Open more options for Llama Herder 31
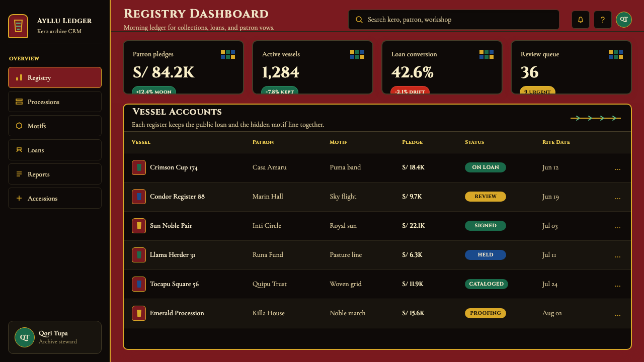This screenshot has width=644, height=362. pyautogui.click(x=618, y=255)
